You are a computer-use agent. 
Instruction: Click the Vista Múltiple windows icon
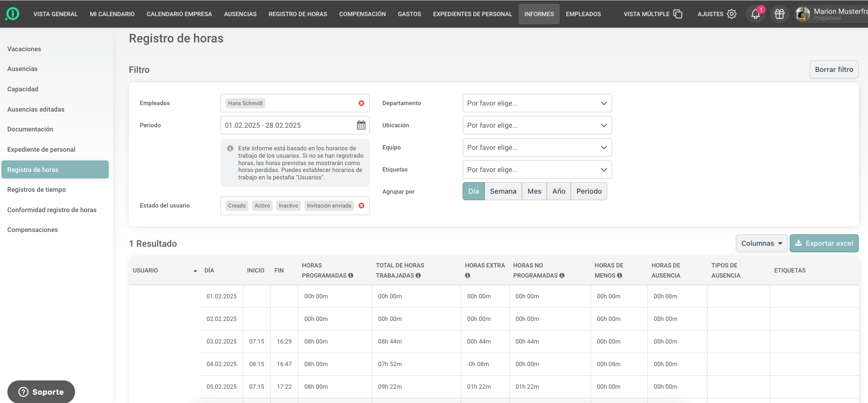[x=678, y=14]
